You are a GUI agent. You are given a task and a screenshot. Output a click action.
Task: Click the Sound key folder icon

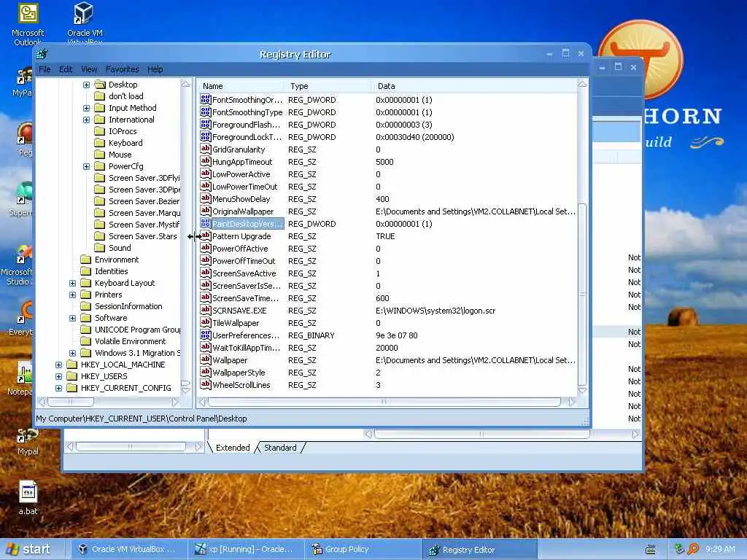[99, 248]
